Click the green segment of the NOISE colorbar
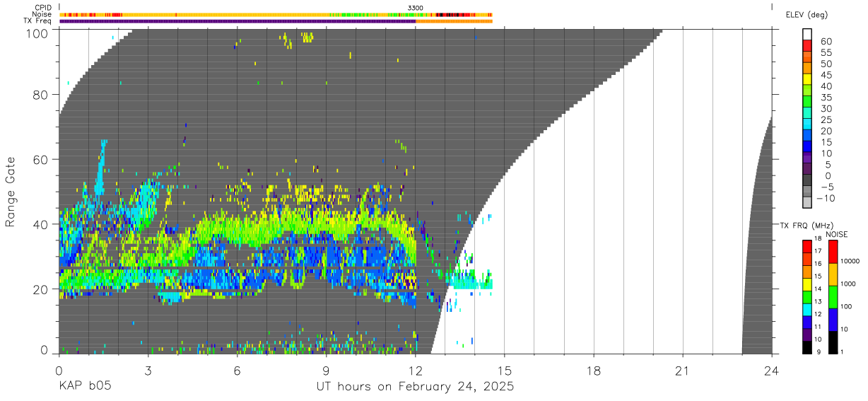Viewport: 868px width, 401px height. 832,296
